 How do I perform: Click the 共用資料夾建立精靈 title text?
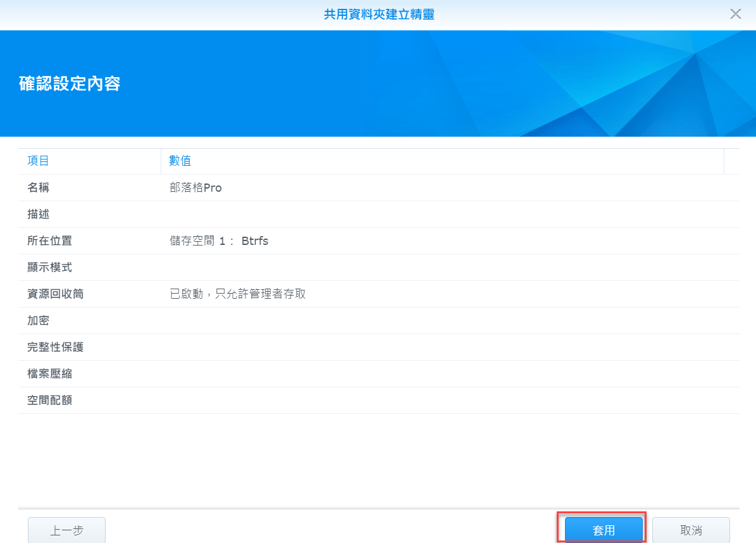(379, 15)
